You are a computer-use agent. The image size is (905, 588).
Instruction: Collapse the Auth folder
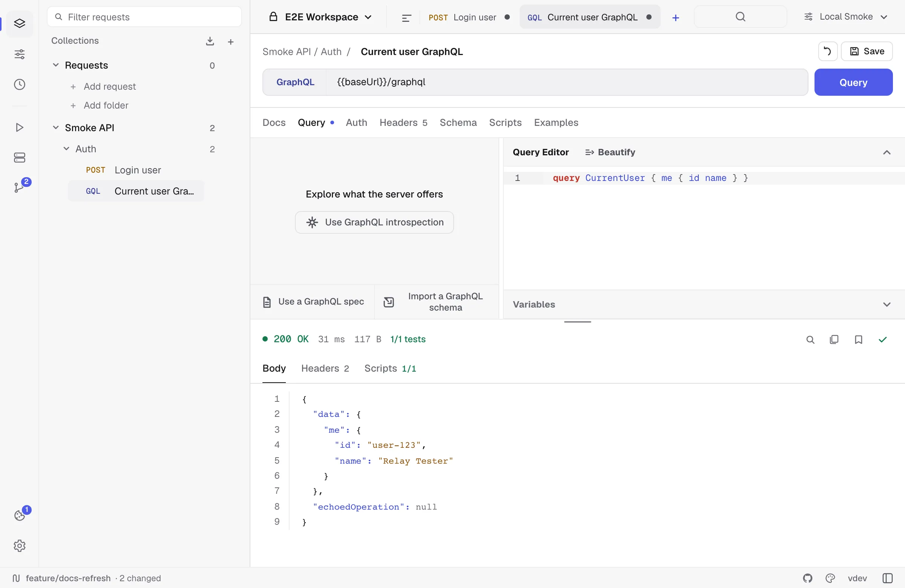tap(66, 149)
